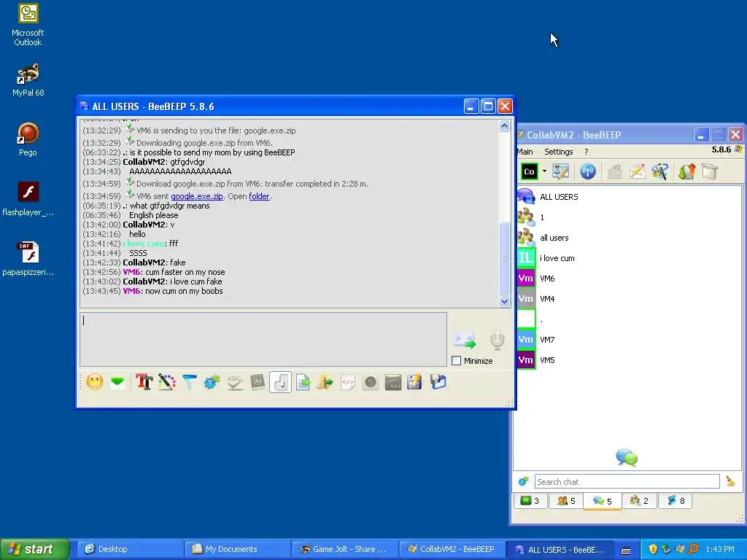The width and height of the screenshot is (747, 560).
Task: Open the Settings menu in CollabVM2 window
Action: point(558,152)
